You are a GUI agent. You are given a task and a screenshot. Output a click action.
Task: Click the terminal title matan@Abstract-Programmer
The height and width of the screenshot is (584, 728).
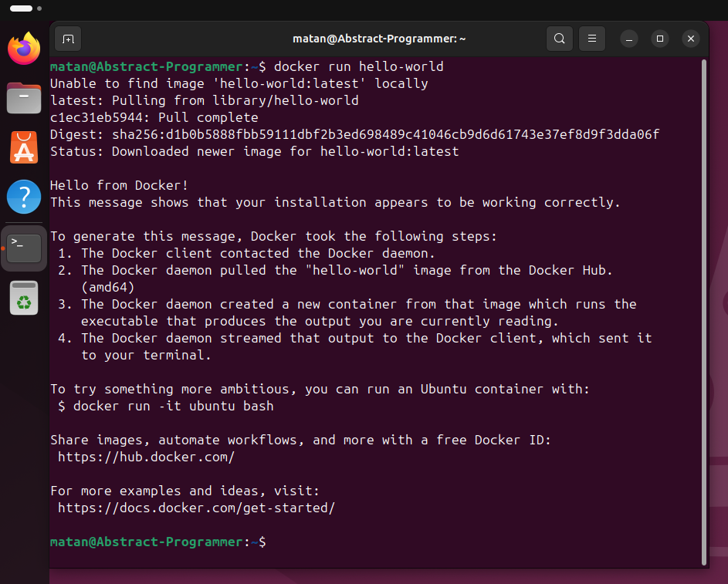pyautogui.click(x=379, y=39)
